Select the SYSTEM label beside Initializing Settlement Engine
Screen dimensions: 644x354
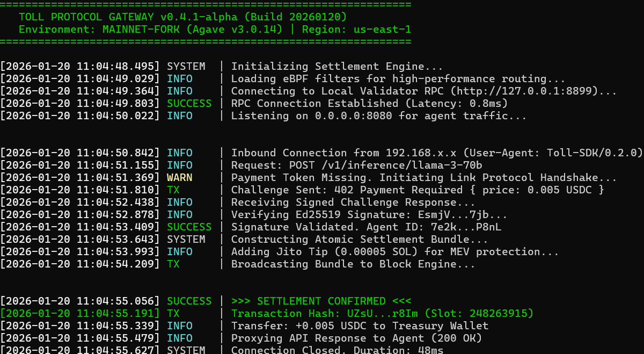186,67
